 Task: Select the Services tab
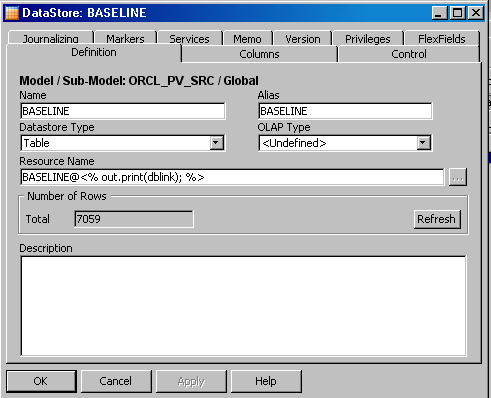click(189, 39)
